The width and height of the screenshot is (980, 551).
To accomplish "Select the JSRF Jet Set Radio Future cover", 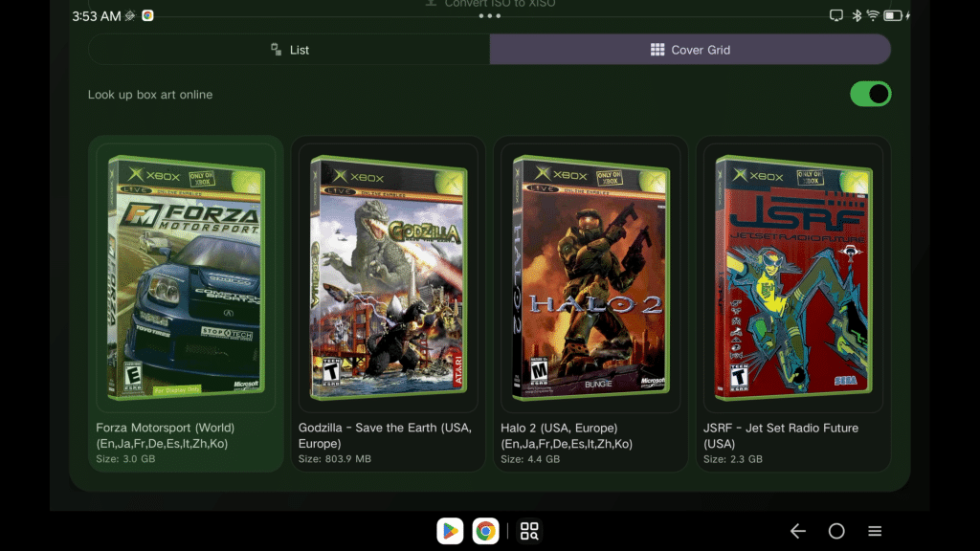I will point(793,277).
